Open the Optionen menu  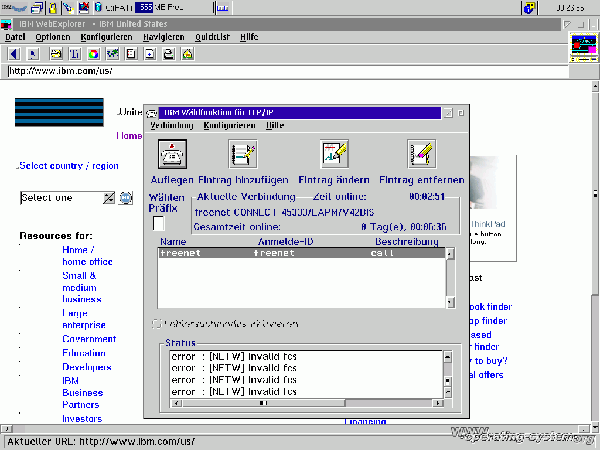pyautogui.click(x=53, y=37)
